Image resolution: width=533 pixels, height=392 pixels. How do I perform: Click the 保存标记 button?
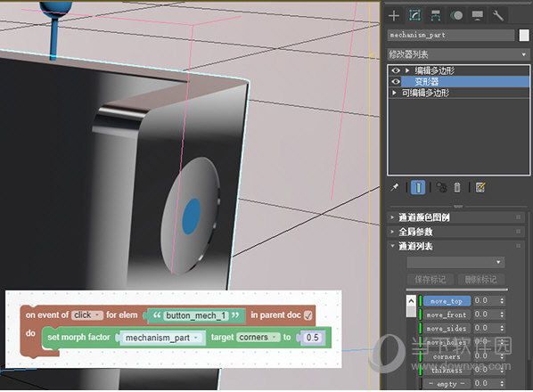coord(430,280)
